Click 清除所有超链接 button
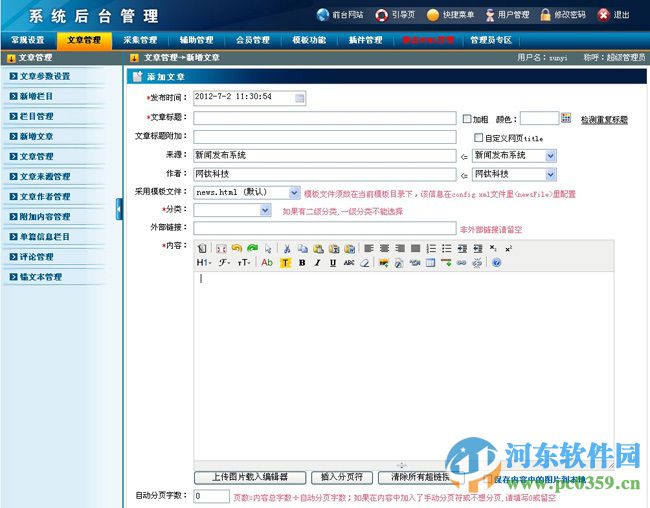 (420, 477)
